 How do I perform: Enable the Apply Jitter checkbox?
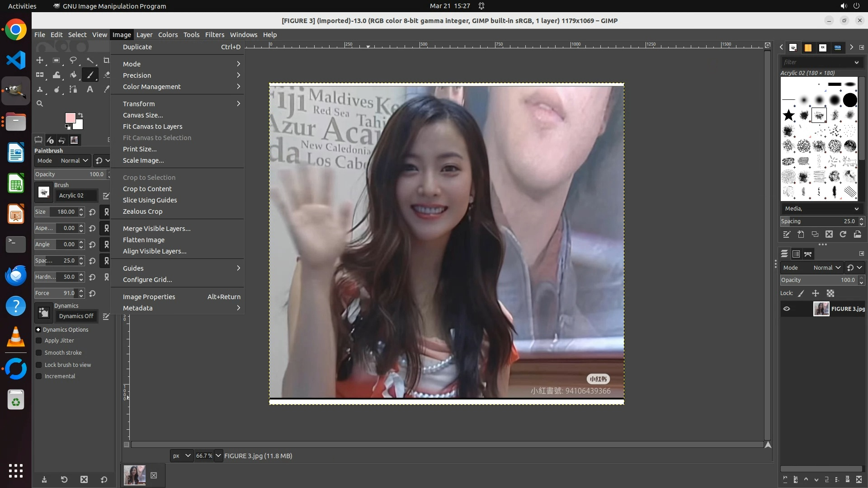[39, 341]
